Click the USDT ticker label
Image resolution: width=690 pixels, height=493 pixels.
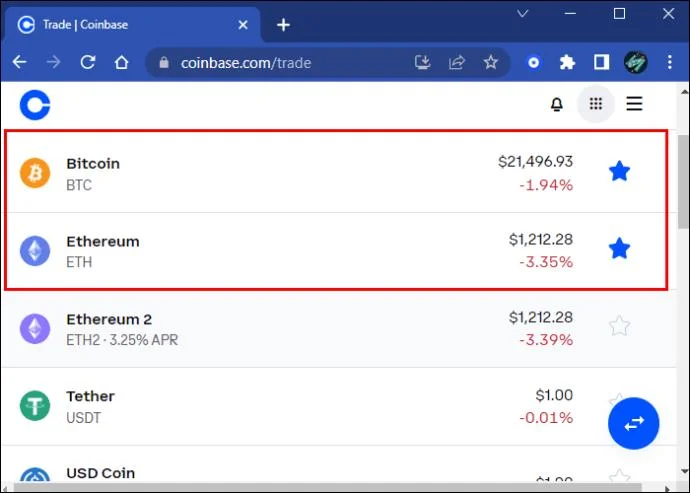tap(83, 418)
